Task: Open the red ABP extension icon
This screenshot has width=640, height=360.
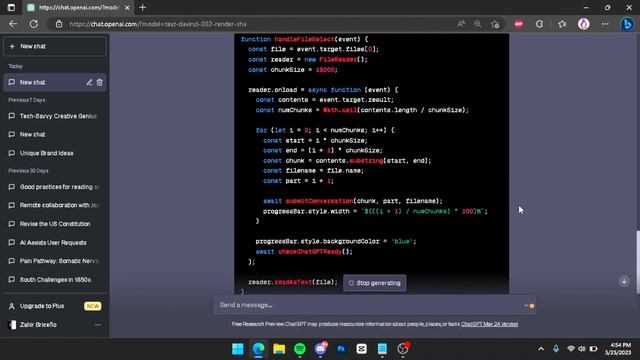Action: click(519, 24)
